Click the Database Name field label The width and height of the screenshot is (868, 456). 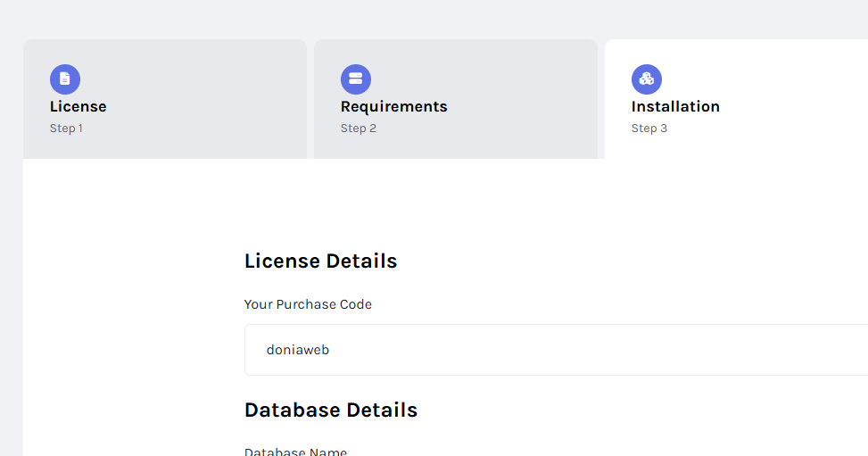click(x=295, y=452)
